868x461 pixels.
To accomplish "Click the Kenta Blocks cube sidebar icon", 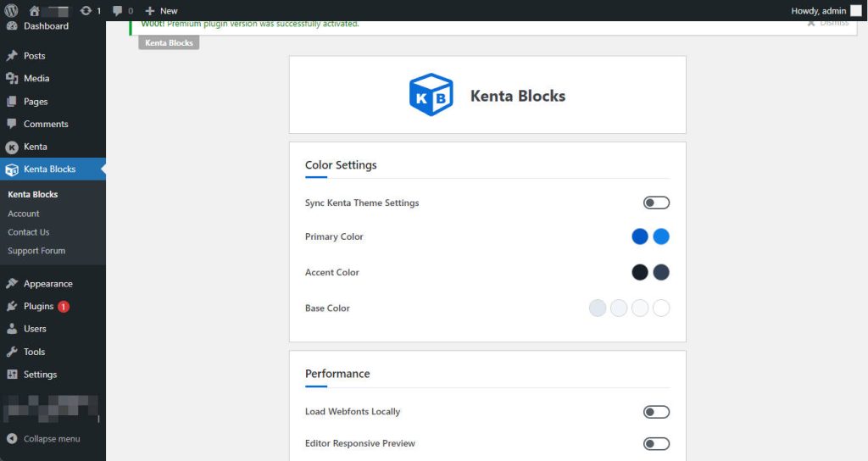I will (12, 169).
